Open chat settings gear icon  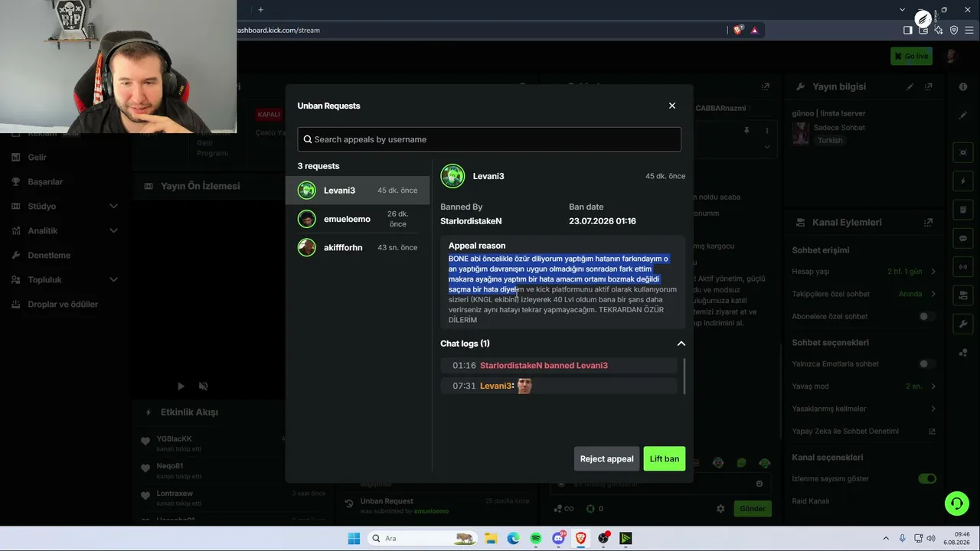point(720,508)
